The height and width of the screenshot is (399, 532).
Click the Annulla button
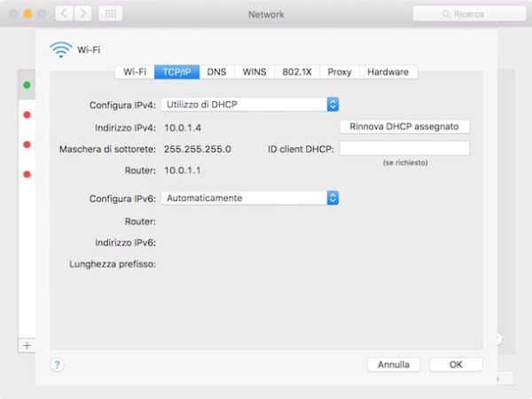click(x=394, y=364)
